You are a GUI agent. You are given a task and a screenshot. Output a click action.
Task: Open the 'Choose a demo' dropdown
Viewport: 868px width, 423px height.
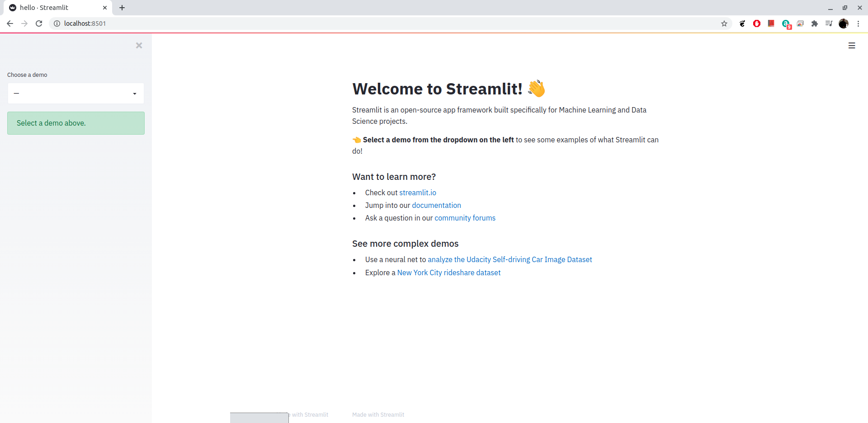coord(76,94)
